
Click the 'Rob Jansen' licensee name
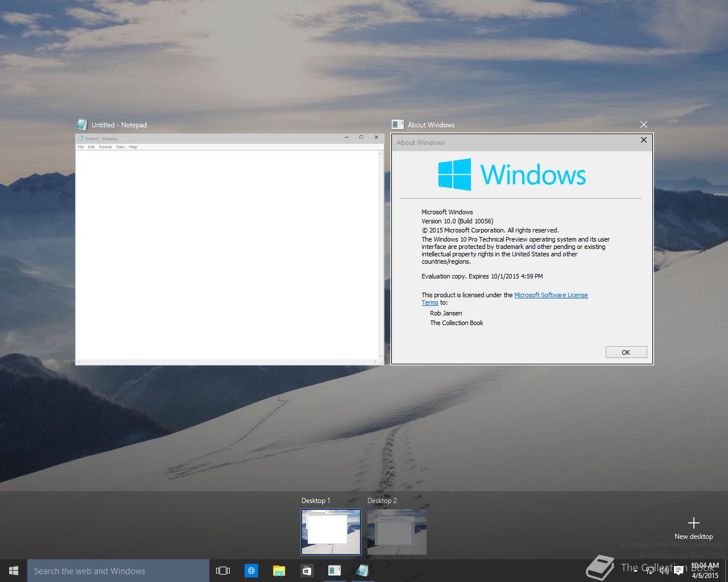[x=446, y=313]
